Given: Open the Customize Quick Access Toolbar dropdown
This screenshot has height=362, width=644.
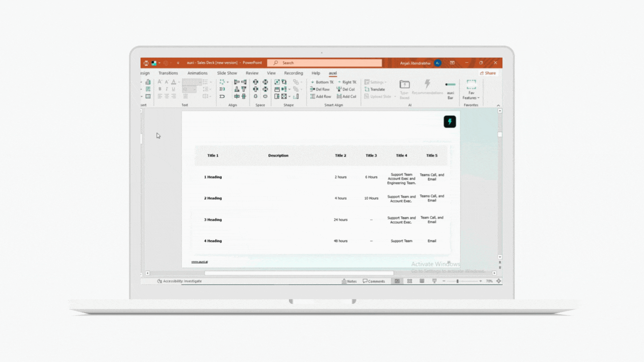Looking at the screenshot, I should tap(178, 63).
